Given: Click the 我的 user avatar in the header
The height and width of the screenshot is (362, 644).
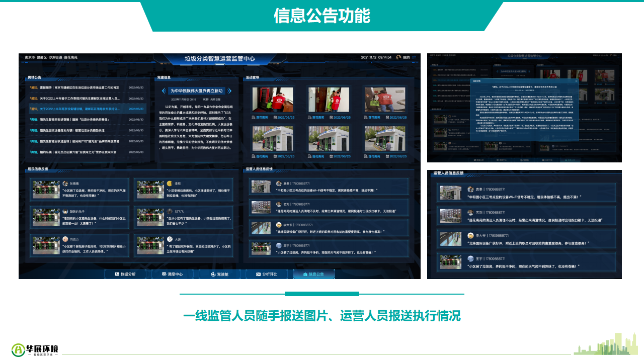Looking at the screenshot, I should pyautogui.click(x=398, y=57).
